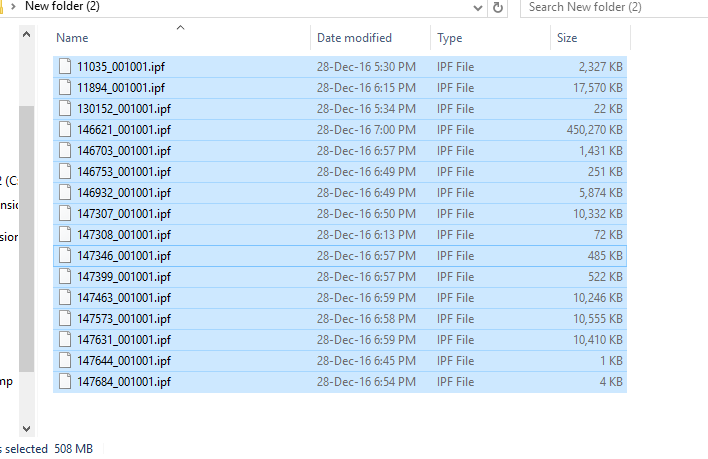
Task: Click the file icon of 147346_001001.ipf
Action: pos(65,255)
